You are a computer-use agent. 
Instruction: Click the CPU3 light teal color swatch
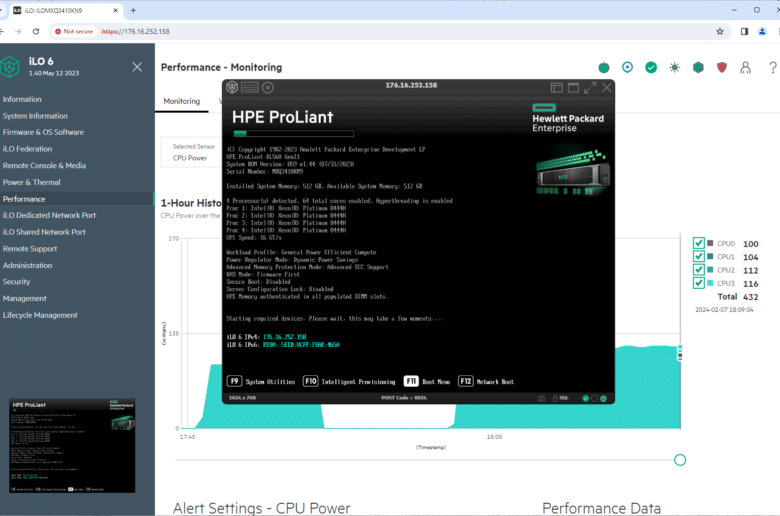pyautogui.click(x=710, y=283)
